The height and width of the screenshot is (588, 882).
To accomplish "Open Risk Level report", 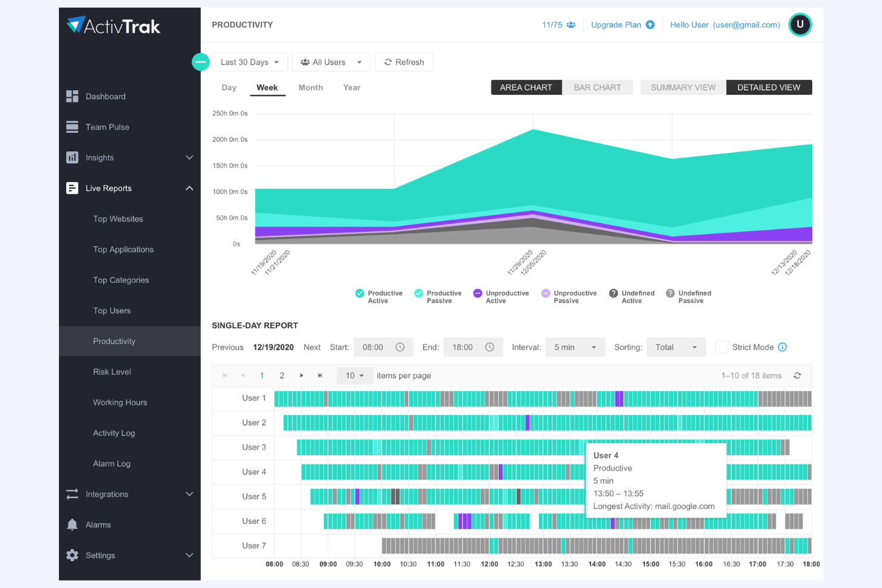I will (x=112, y=372).
